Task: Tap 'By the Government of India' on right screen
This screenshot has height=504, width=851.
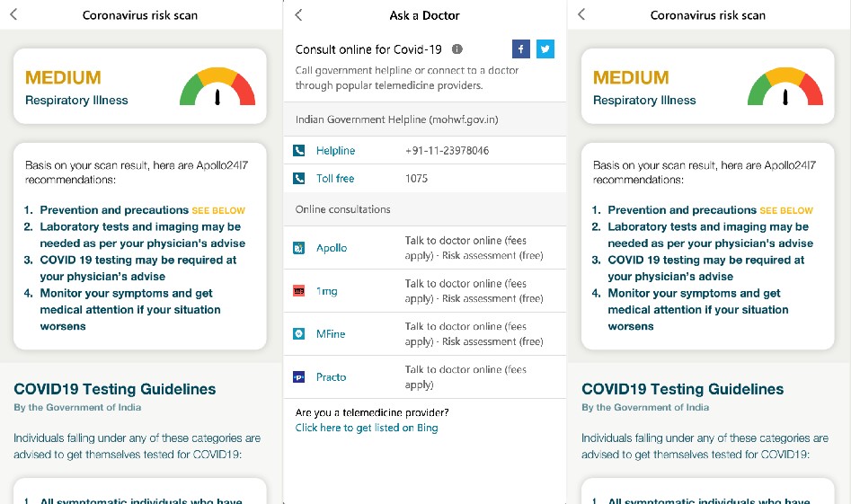Action: click(644, 407)
